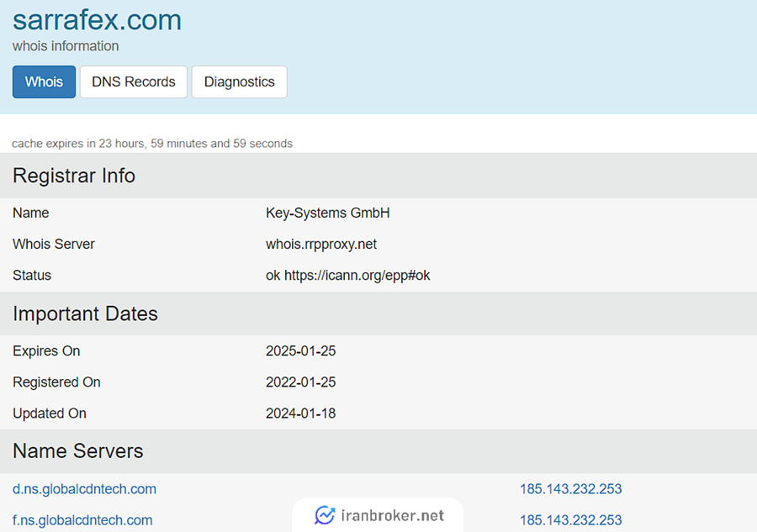Click the 'Name Servers' section heading

click(x=77, y=451)
